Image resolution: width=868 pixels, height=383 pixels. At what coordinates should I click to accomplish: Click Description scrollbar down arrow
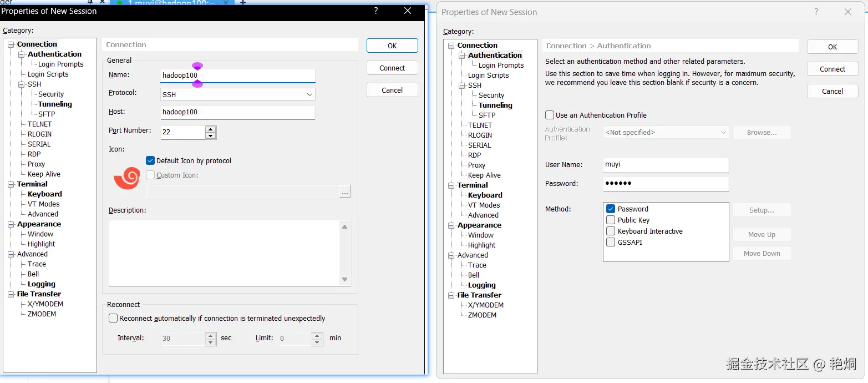(x=345, y=280)
